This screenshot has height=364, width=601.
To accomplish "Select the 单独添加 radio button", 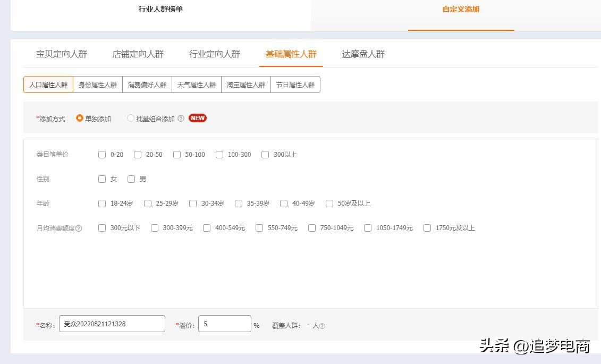I will (79, 119).
